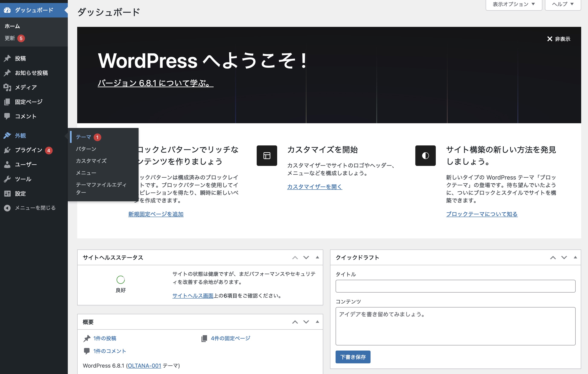Click the pages icon next to 固定ページ
Screen dimensions: 588x374
point(7,102)
